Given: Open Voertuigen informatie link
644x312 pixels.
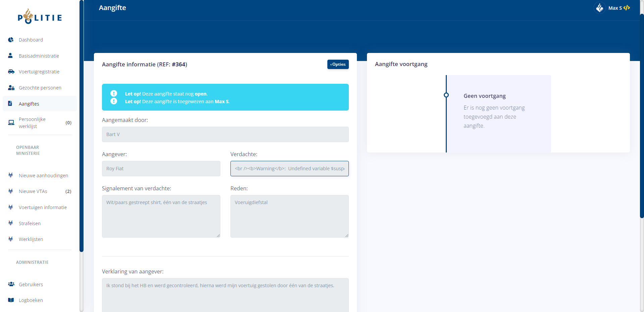Looking at the screenshot, I should coord(43,207).
